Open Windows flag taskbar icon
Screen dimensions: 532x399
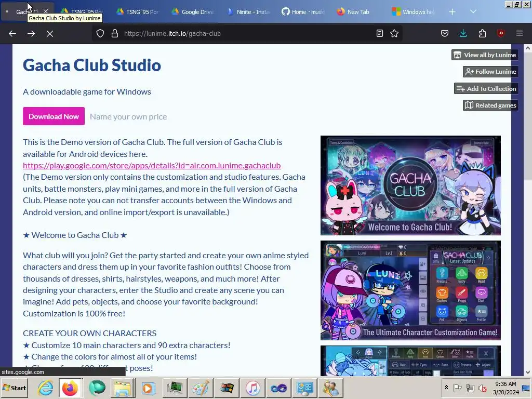coord(227,388)
